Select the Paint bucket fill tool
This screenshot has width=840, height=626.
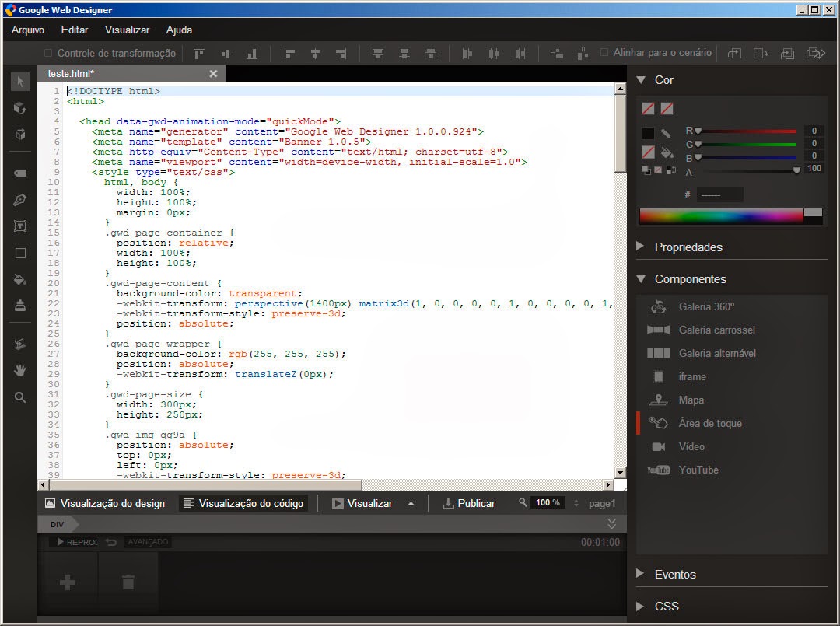pyautogui.click(x=19, y=278)
